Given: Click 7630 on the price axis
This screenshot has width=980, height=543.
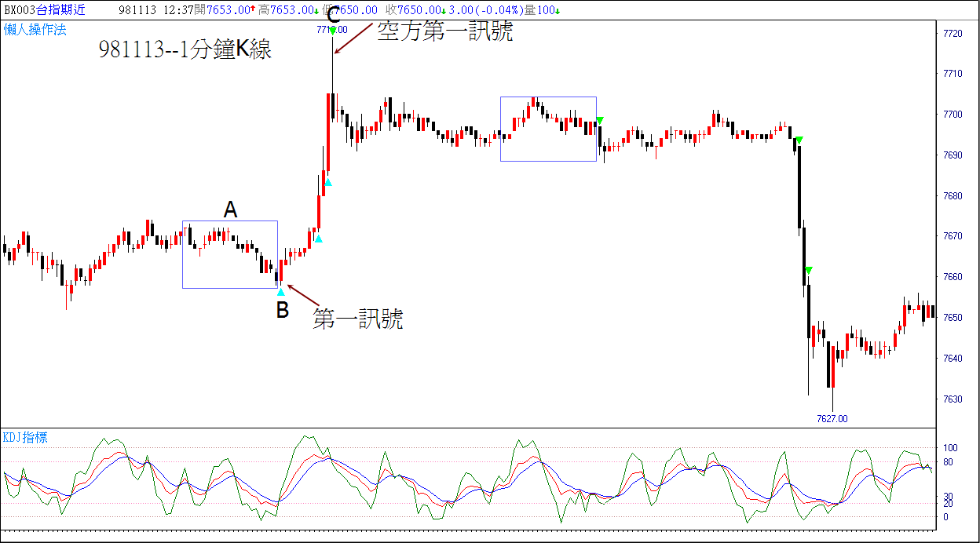Looking at the screenshot, I should click(953, 399).
